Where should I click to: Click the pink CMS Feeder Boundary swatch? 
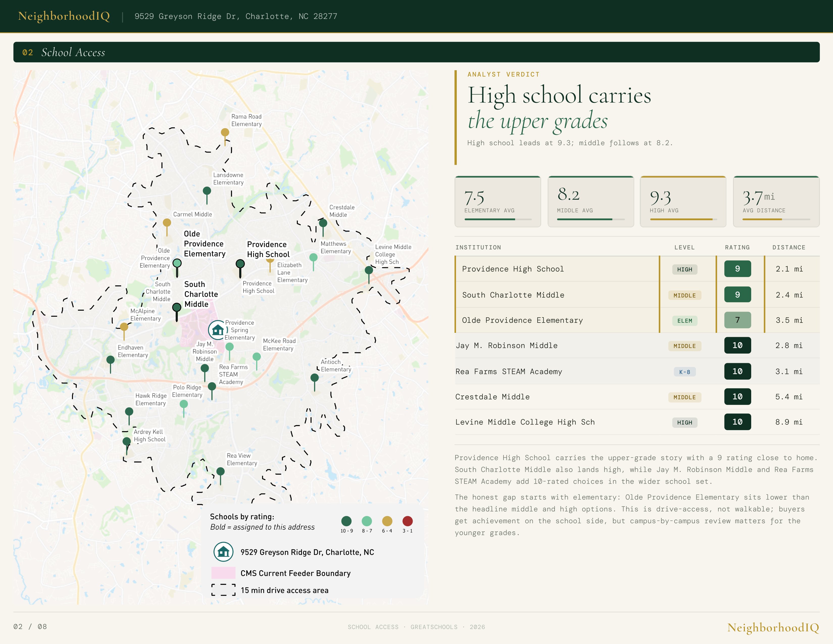point(223,573)
